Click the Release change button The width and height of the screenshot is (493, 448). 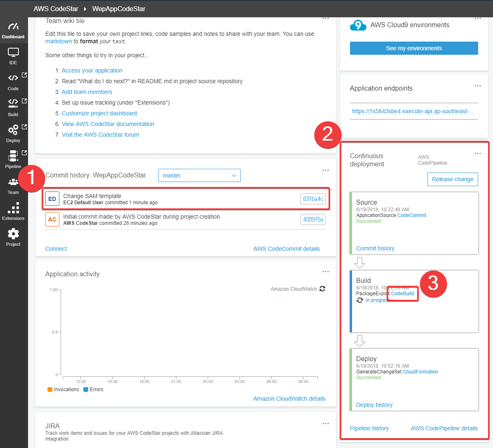[453, 179]
